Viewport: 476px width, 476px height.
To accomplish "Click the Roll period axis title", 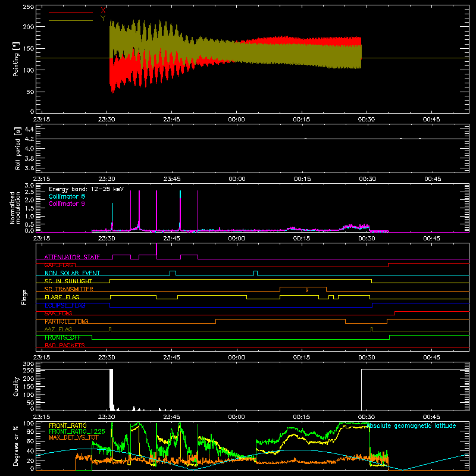I will tap(18, 148).
